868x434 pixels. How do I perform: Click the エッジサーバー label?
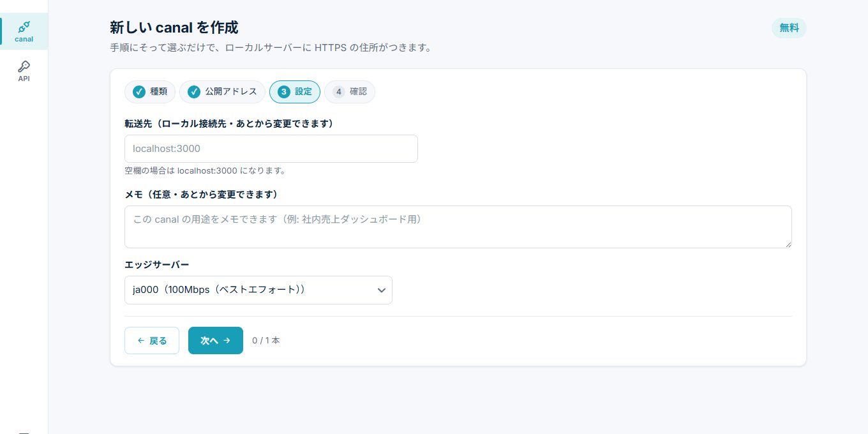tap(157, 264)
